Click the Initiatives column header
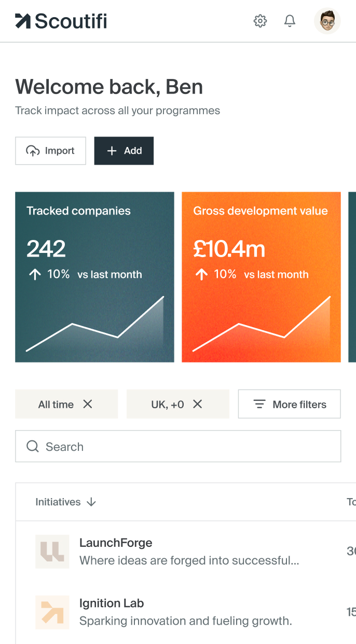The image size is (356, 644). click(x=58, y=502)
